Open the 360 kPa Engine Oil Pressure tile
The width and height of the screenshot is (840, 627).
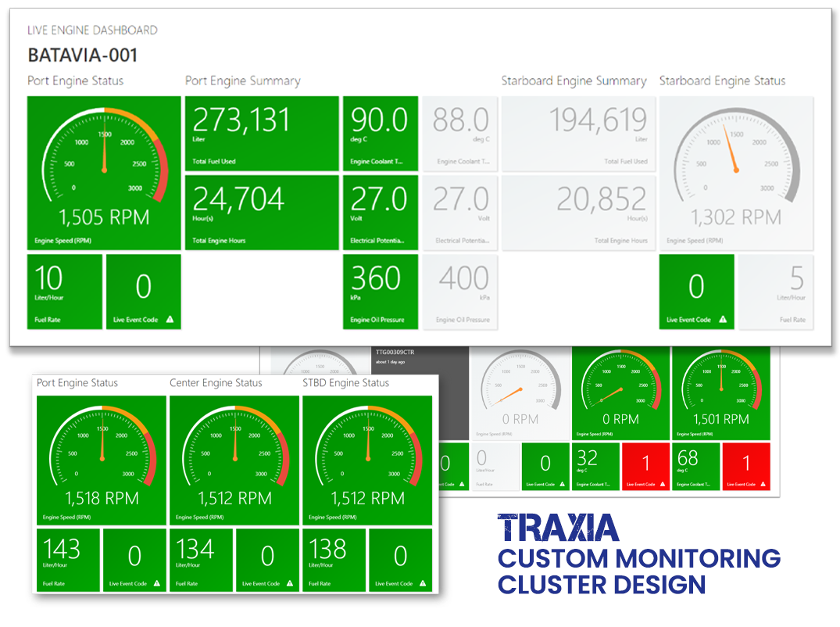(x=381, y=291)
